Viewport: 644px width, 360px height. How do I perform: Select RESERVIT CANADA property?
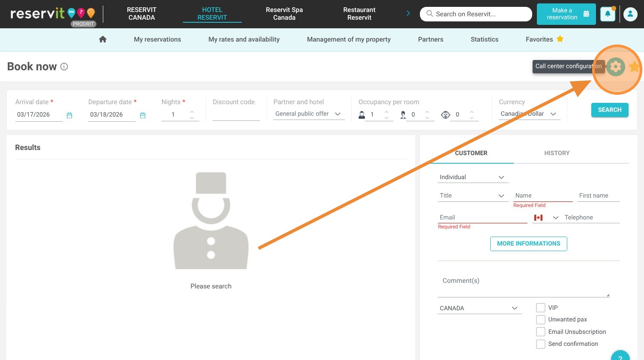(x=142, y=14)
